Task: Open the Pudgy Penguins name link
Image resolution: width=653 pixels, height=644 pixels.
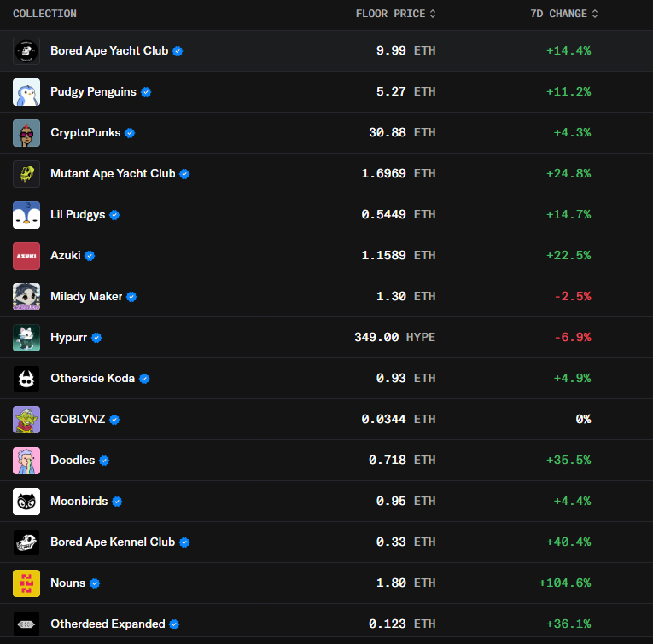Action: point(93,91)
